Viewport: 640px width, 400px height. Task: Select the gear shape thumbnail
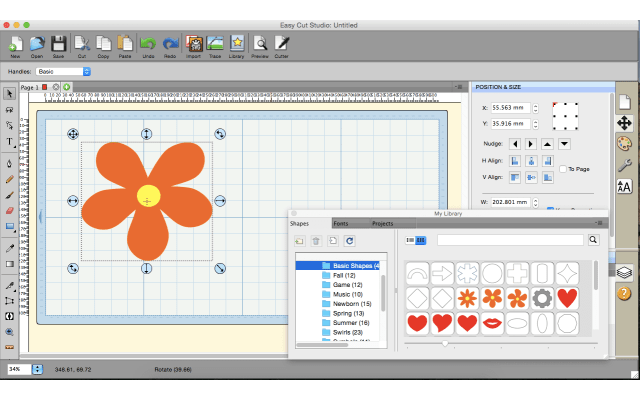[542, 298]
